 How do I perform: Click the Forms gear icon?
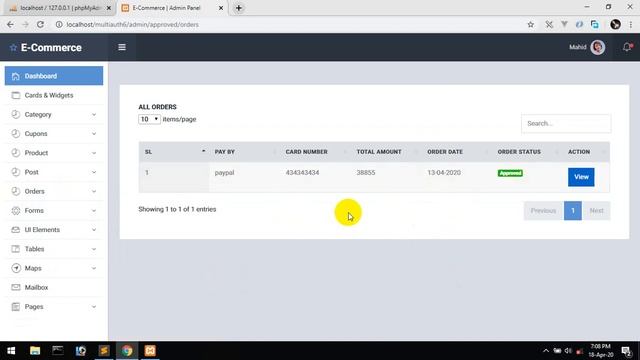click(16, 211)
